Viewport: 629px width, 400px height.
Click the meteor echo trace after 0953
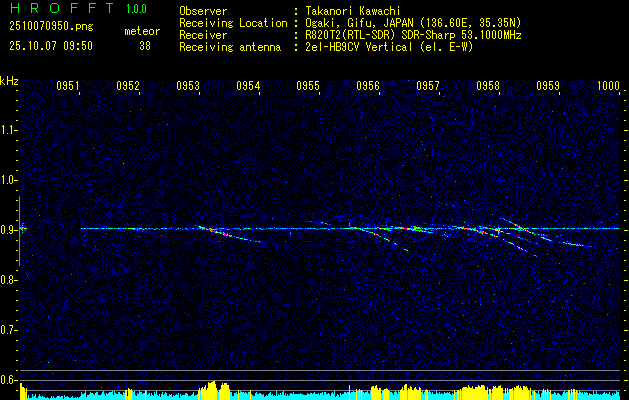click(x=229, y=234)
